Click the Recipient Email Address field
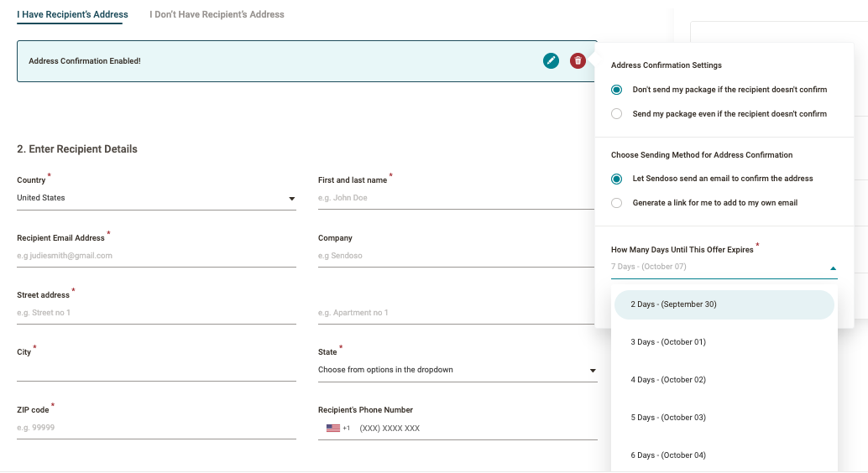868x473 pixels. [x=156, y=256]
